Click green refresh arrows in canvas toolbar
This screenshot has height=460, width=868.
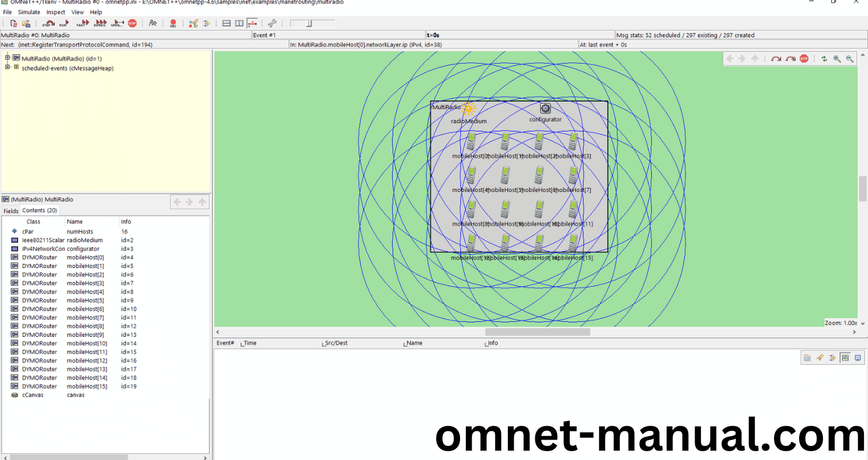[x=824, y=58]
